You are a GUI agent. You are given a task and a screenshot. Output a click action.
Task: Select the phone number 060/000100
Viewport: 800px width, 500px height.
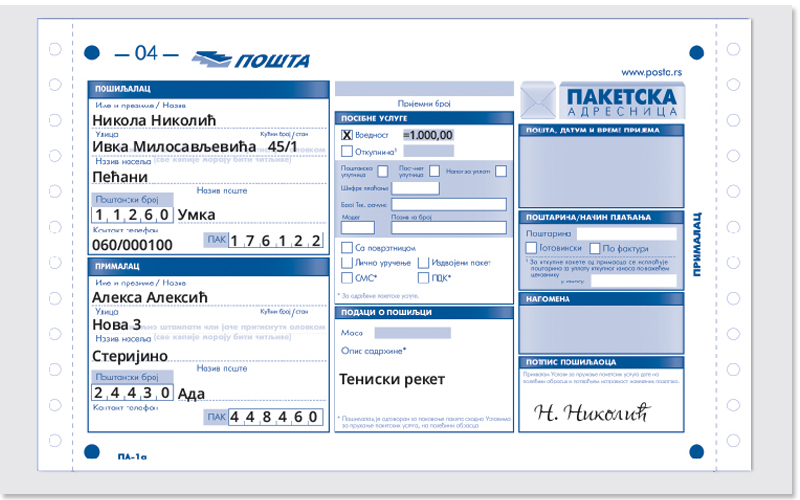tap(132, 245)
